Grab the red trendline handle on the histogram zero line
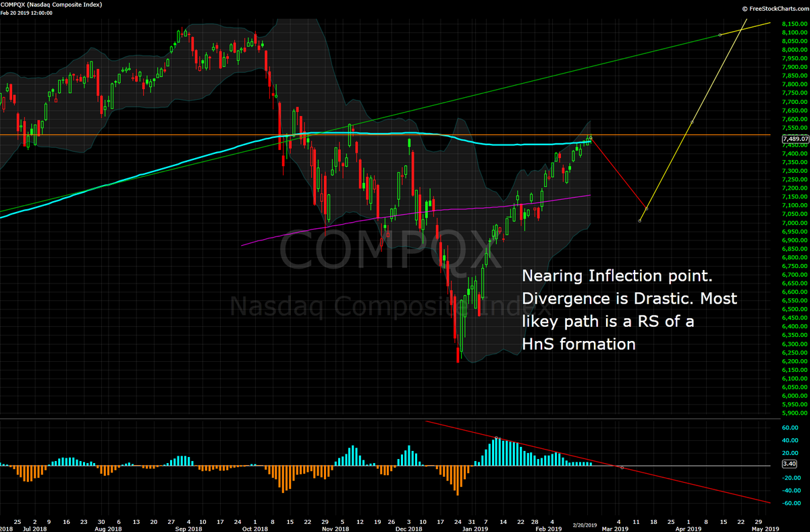Viewport: 810px width, 532px height. coord(622,467)
